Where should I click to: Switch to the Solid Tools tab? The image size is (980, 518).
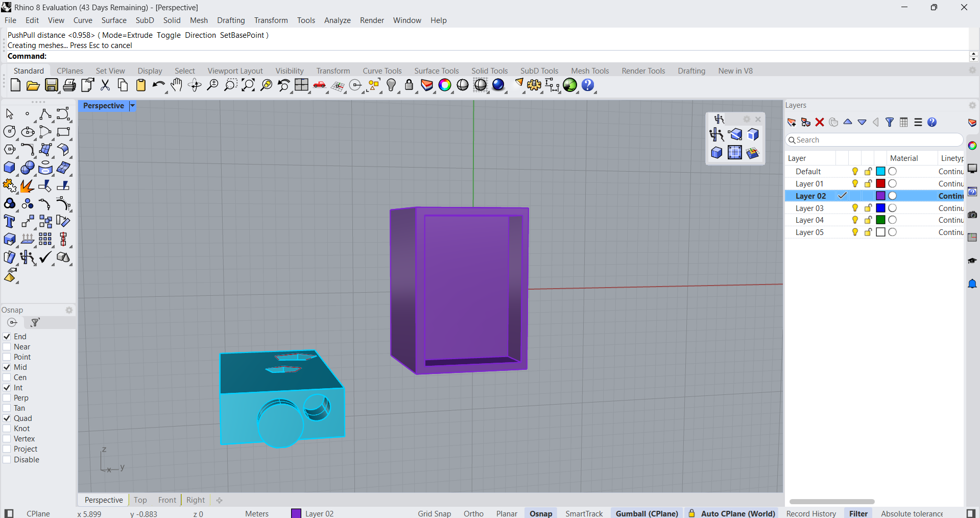489,71
